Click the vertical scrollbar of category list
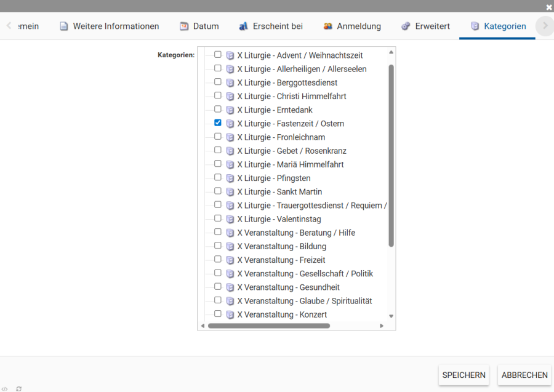 pyautogui.click(x=391, y=154)
